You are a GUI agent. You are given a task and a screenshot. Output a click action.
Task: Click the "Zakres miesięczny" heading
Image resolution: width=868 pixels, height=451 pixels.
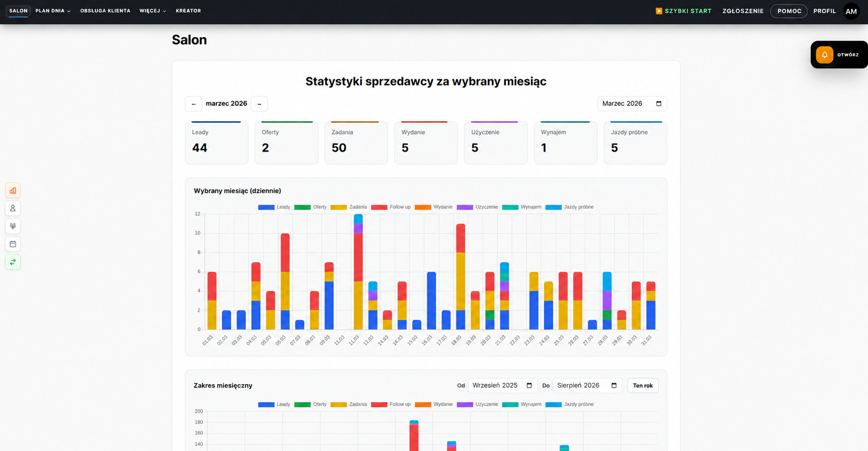click(223, 386)
